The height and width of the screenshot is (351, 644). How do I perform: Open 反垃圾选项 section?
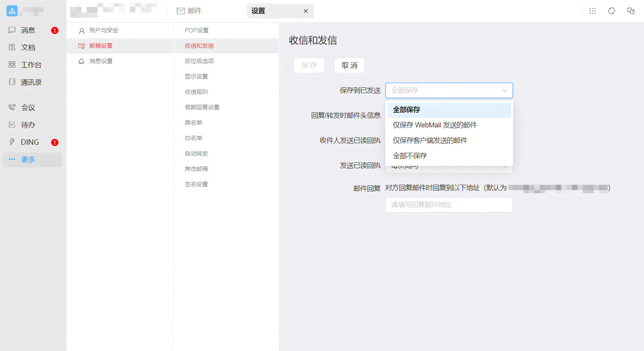coord(226,61)
